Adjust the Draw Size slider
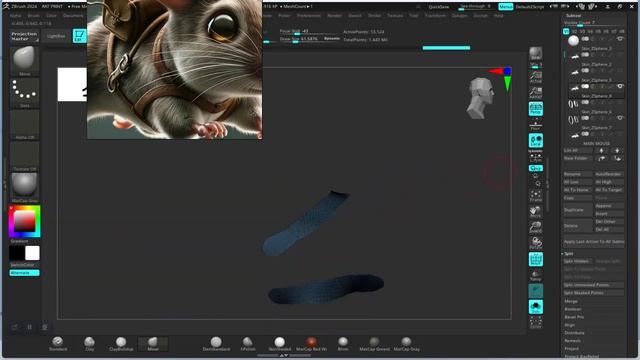The width and height of the screenshot is (640, 360). (x=300, y=39)
